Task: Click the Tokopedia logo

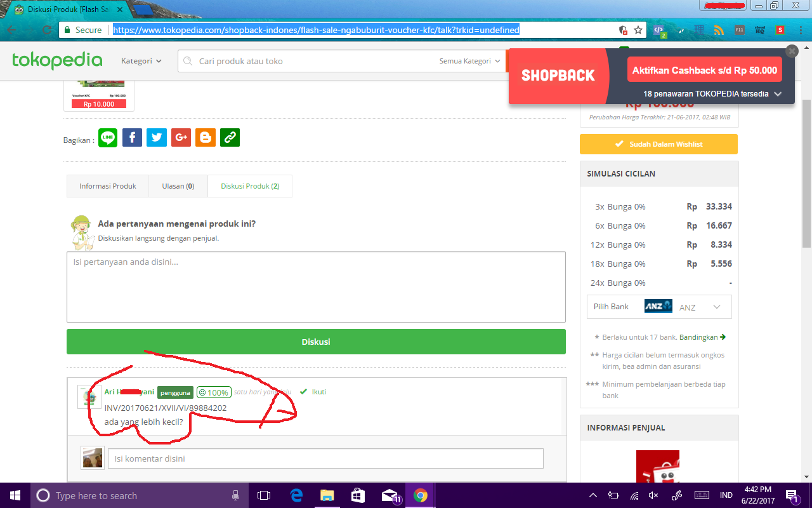Action: pos(57,61)
